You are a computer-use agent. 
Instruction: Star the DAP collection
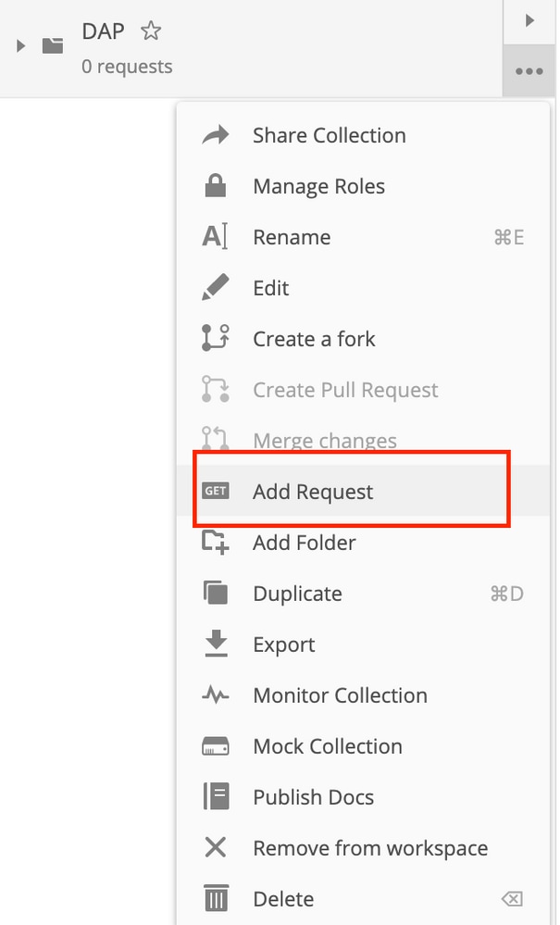[x=151, y=31]
